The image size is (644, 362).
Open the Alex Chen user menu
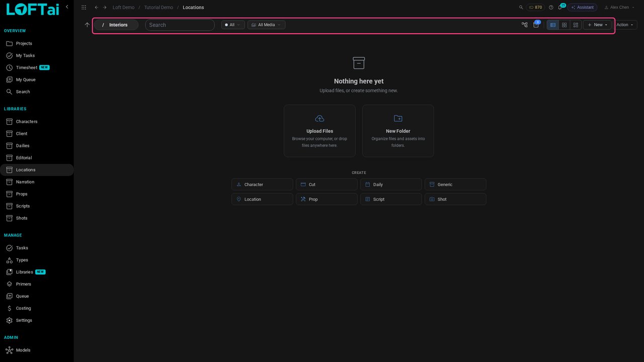click(x=619, y=8)
